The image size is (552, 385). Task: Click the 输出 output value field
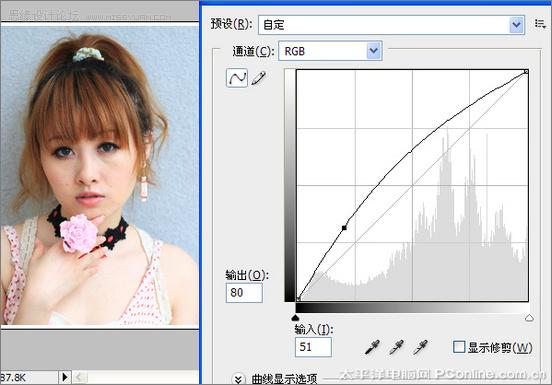pyautogui.click(x=244, y=292)
